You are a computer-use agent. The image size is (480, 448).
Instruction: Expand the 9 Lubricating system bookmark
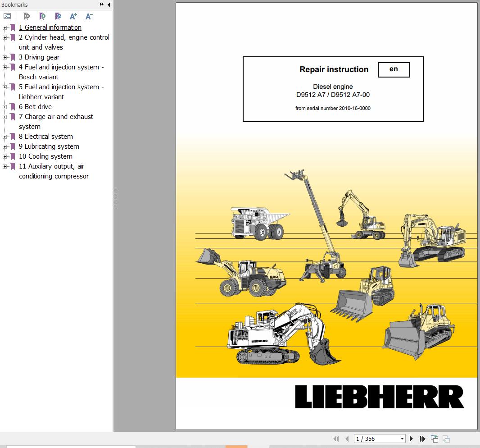click(x=5, y=146)
